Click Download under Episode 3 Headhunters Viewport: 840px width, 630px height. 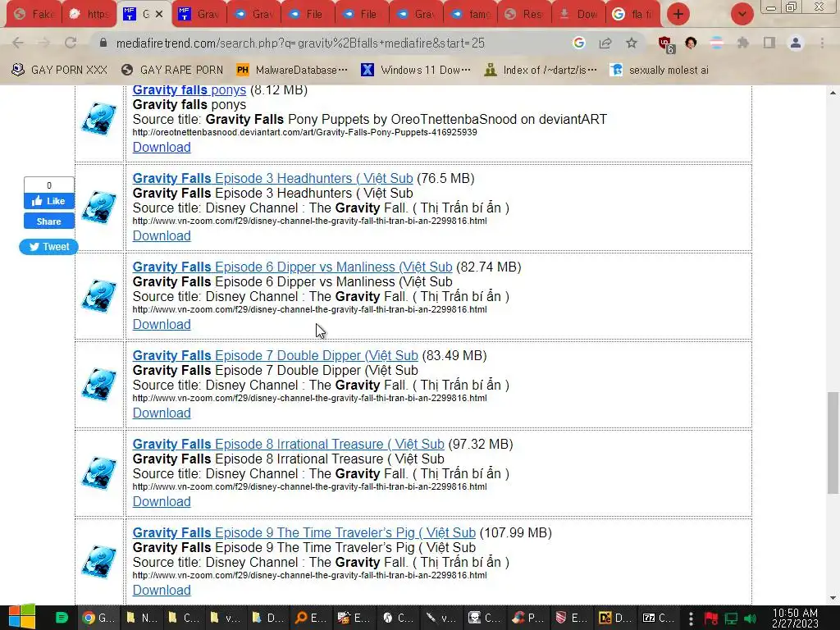click(x=162, y=235)
